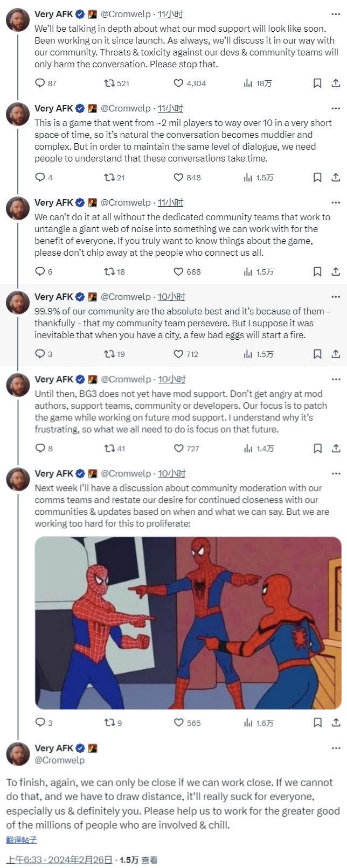Open the Spider-Man pointing meme image
Viewport: 347px width, 868px height.
[x=188, y=622]
